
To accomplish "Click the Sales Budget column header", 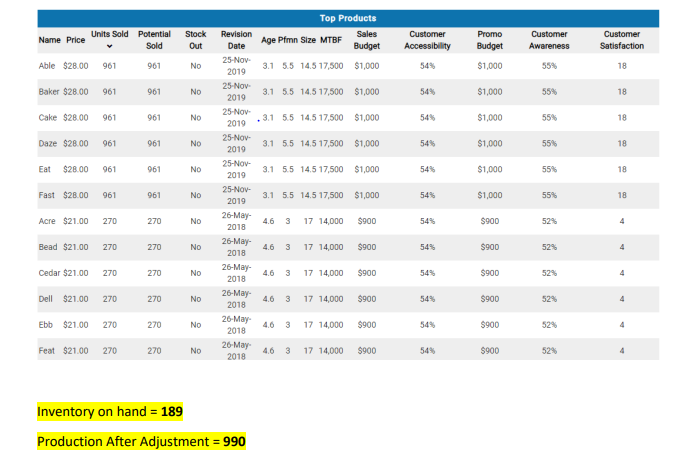I will pyautogui.click(x=367, y=40).
